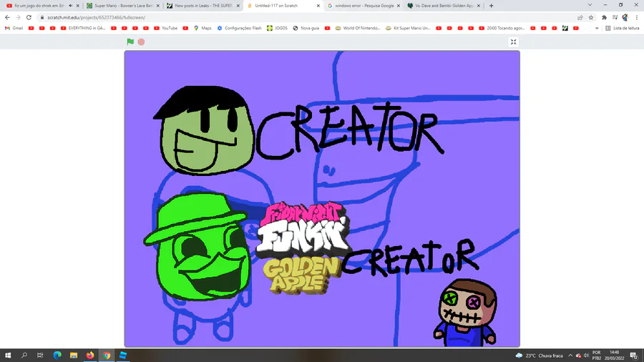Open the Chrome three-dot menu
This screenshot has width=644, height=362.
click(637, 18)
